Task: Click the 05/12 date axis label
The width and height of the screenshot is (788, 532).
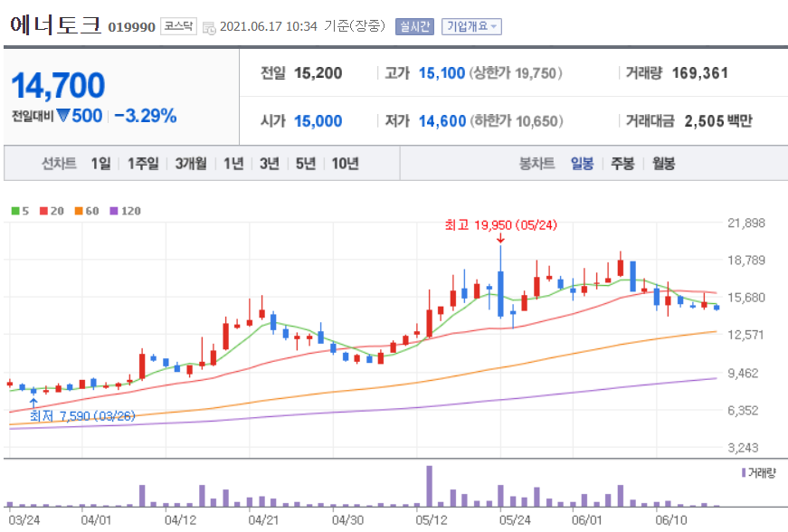Action: [x=431, y=519]
